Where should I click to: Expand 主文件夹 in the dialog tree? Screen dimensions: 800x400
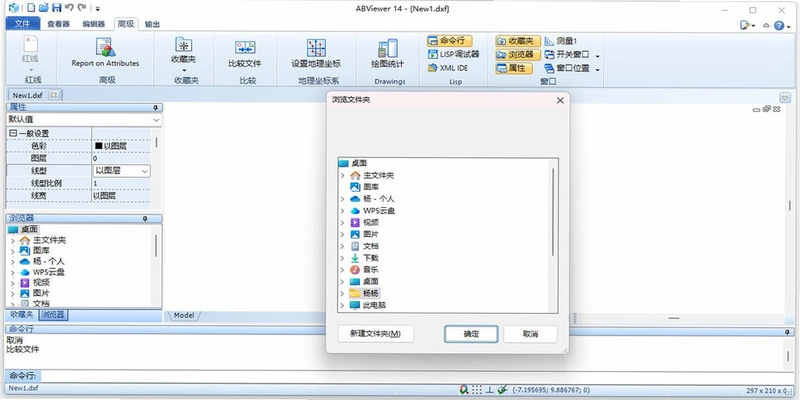(342, 176)
